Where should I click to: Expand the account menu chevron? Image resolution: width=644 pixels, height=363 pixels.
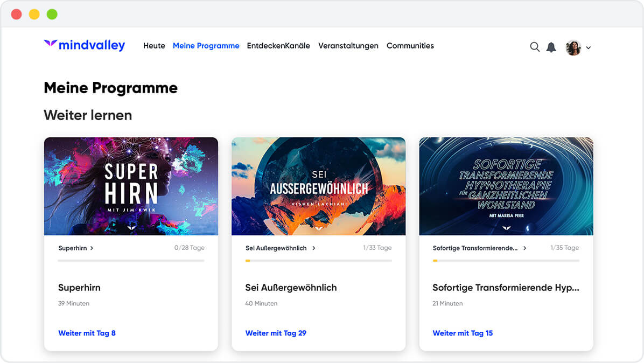[589, 48]
